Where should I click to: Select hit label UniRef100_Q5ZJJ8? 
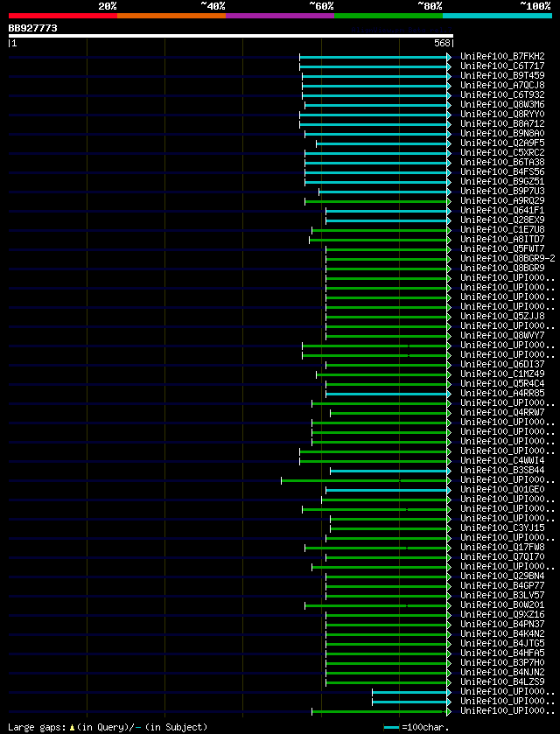coord(502,317)
